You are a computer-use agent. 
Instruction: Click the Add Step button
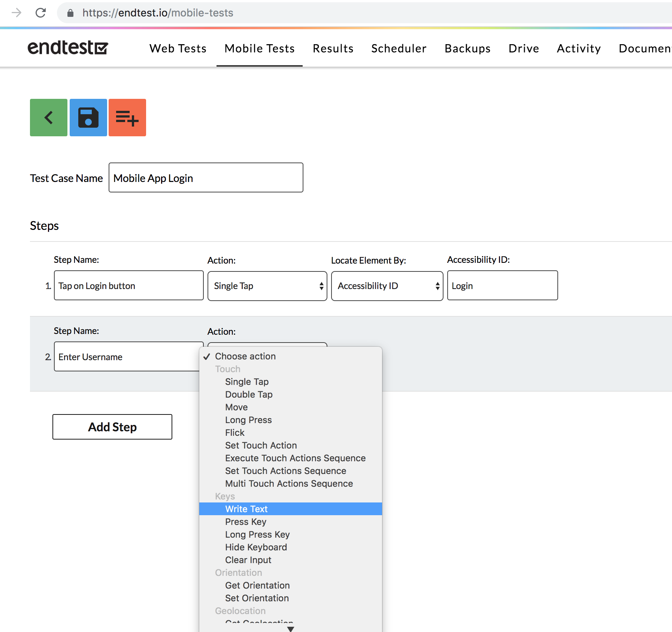tap(112, 426)
